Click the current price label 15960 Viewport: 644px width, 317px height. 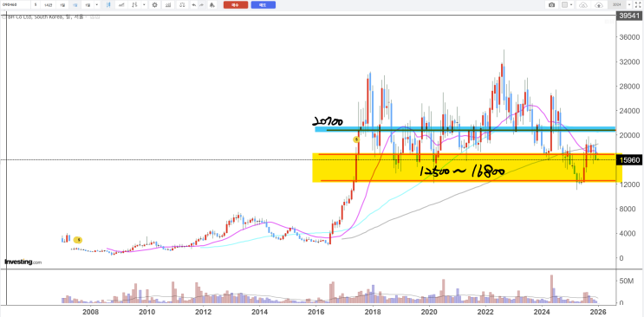click(628, 160)
